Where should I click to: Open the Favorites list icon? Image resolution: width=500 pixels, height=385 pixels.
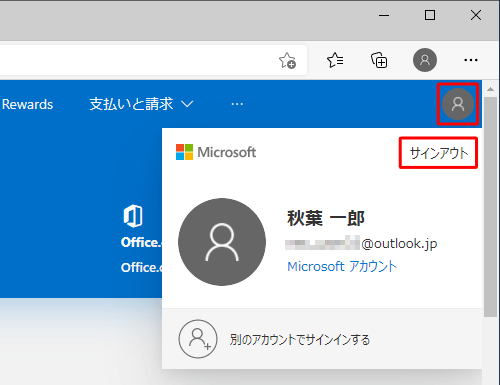coord(335,60)
